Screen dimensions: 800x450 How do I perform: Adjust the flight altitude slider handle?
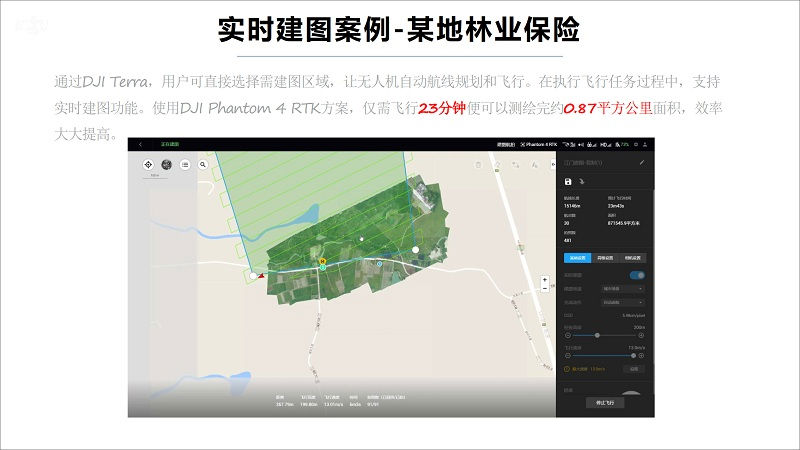coord(598,335)
